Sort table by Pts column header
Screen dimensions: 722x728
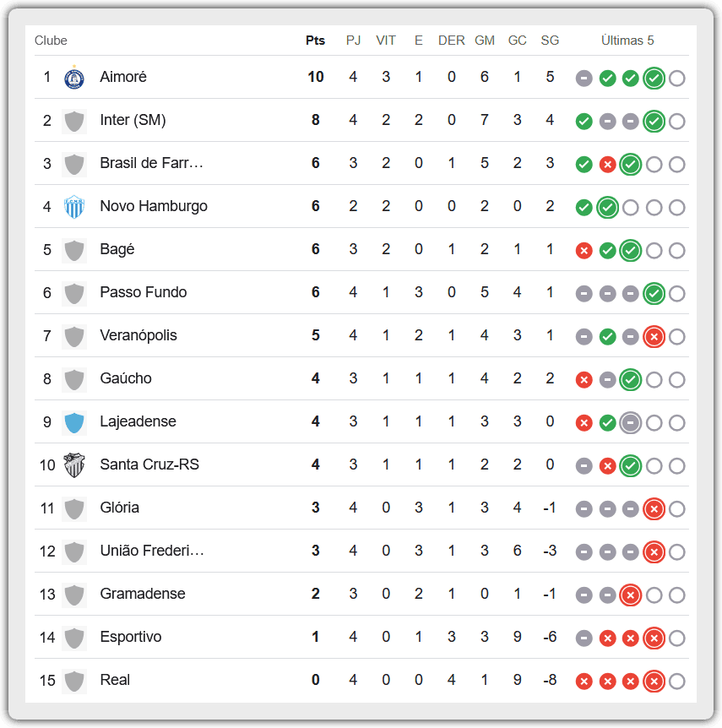(x=315, y=41)
